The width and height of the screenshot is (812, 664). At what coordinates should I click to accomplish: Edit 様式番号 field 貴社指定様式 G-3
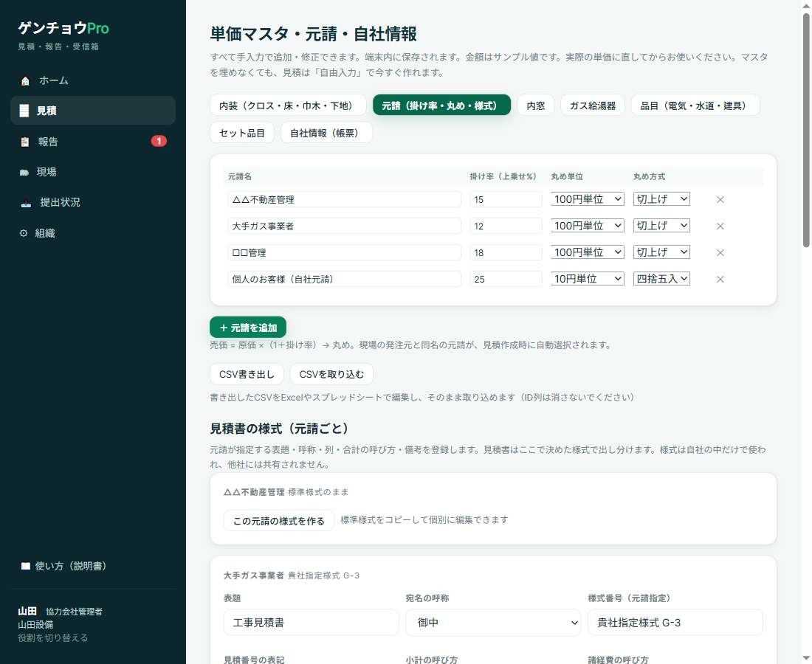(675, 623)
